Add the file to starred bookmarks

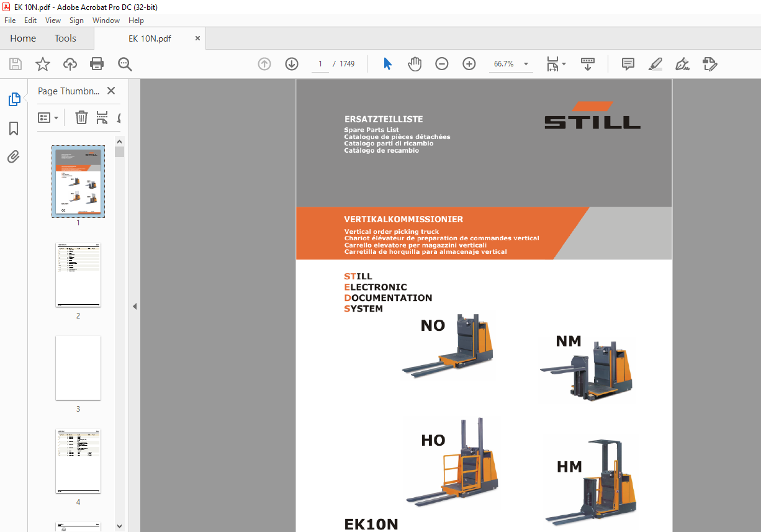(43, 64)
